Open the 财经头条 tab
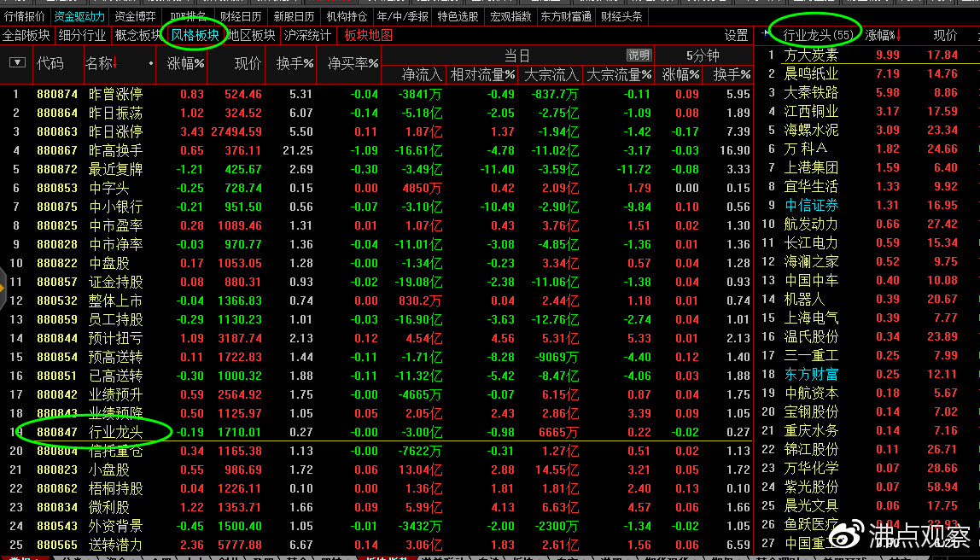The height and width of the screenshot is (560, 980). 621,16
